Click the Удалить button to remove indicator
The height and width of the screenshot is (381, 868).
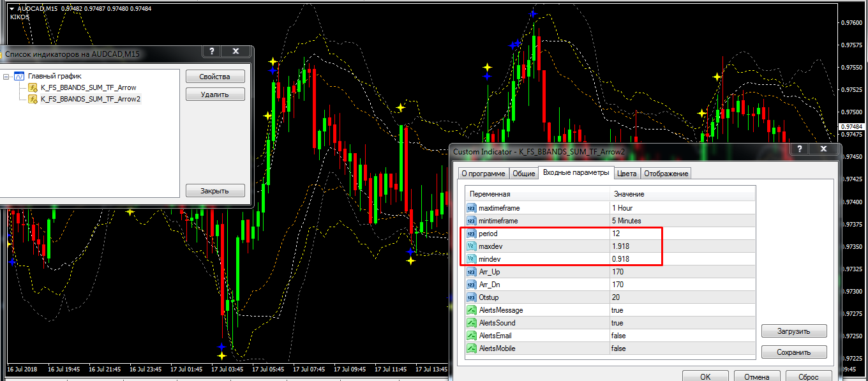215,94
